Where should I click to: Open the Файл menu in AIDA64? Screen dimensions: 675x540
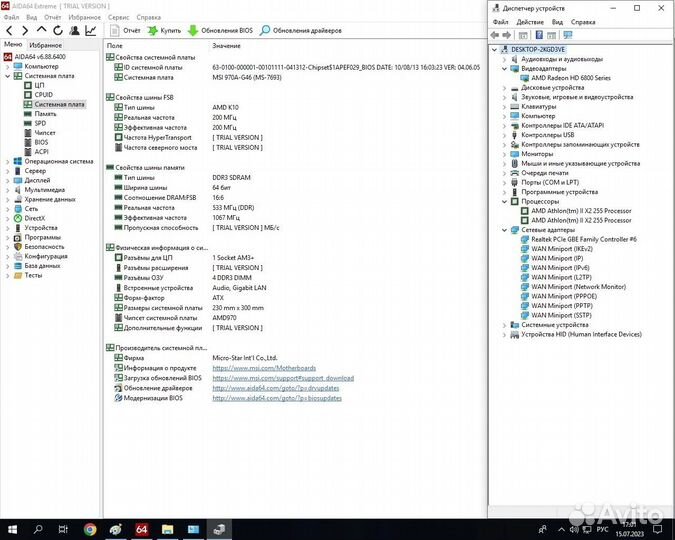coord(12,17)
